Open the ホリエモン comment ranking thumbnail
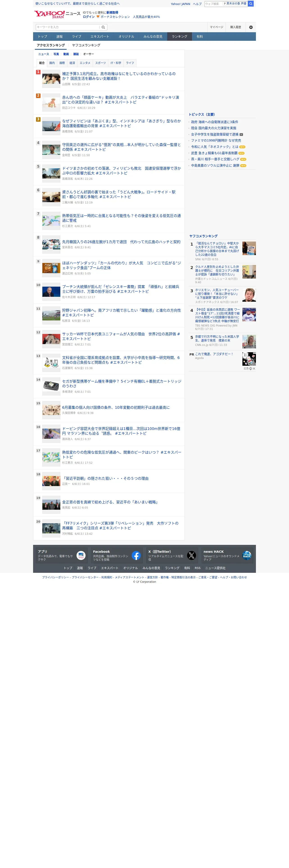The height and width of the screenshot is (868, 289). (x=249, y=295)
